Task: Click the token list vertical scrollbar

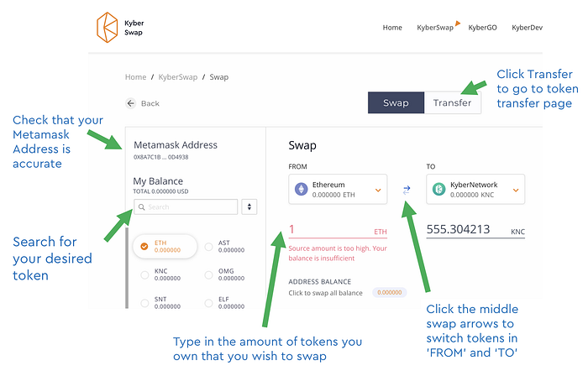Action: 127,268
